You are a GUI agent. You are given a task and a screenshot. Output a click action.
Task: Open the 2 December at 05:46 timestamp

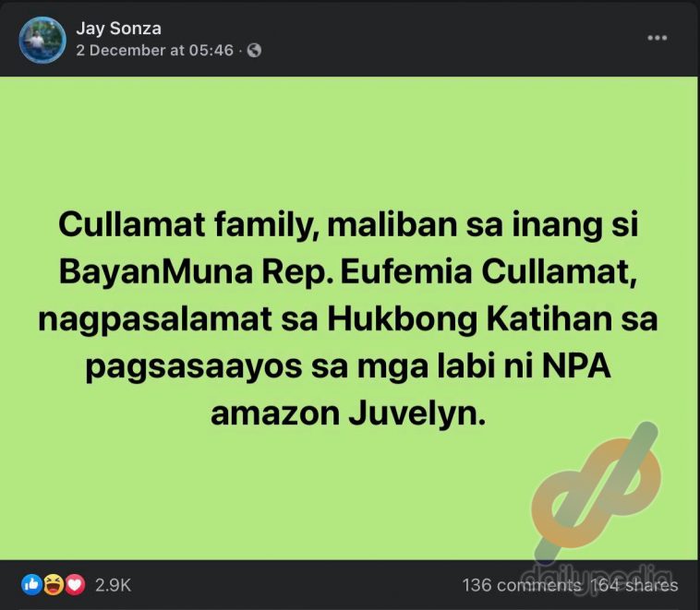pyautogui.click(x=154, y=50)
